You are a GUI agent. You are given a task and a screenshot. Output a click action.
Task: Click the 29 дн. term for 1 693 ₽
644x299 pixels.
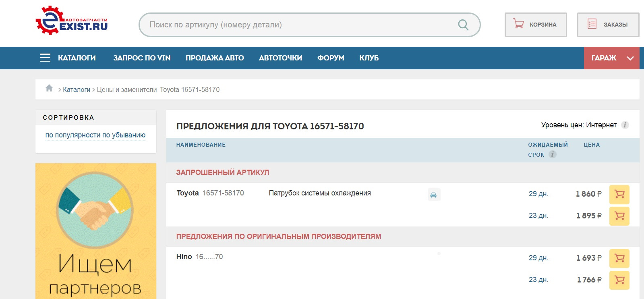[x=538, y=258]
